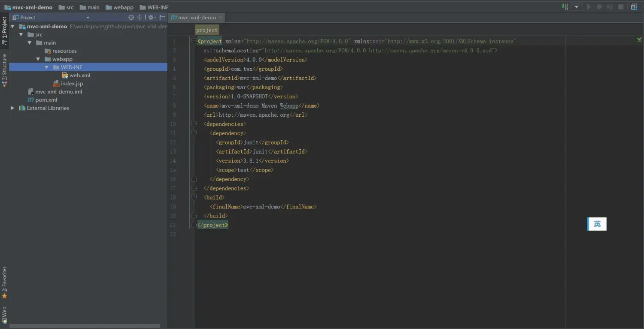Viewport: 644px width, 329px height.
Task: Click the IME language indicator 英
Action: coord(597,224)
